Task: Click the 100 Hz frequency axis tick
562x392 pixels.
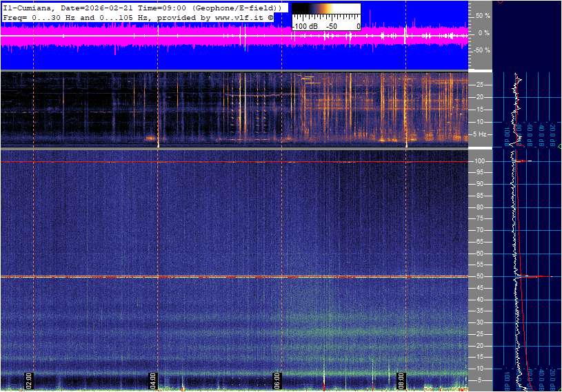Action: (479, 161)
